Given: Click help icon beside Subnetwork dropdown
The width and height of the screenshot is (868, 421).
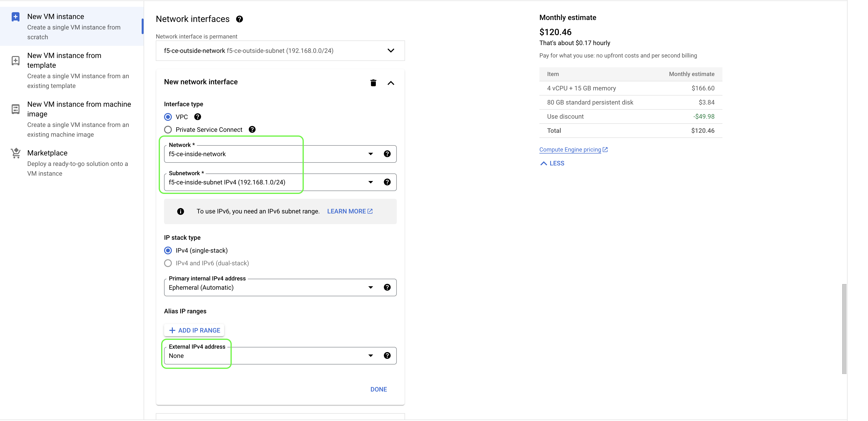Looking at the screenshot, I should (x=387, y=182).
